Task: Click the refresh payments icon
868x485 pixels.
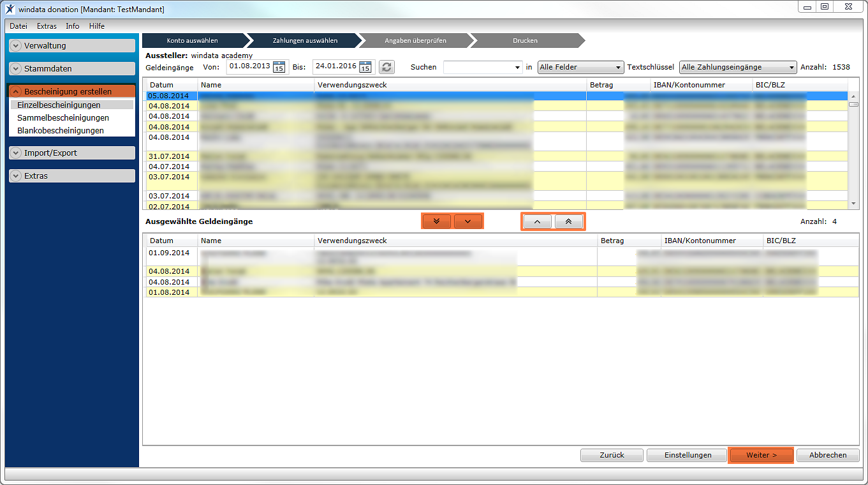Action: click(x=386, y=67)
